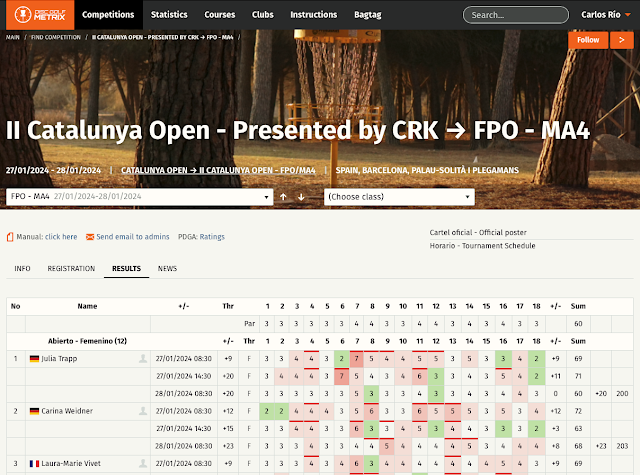Open the manual via click here link

61,237
